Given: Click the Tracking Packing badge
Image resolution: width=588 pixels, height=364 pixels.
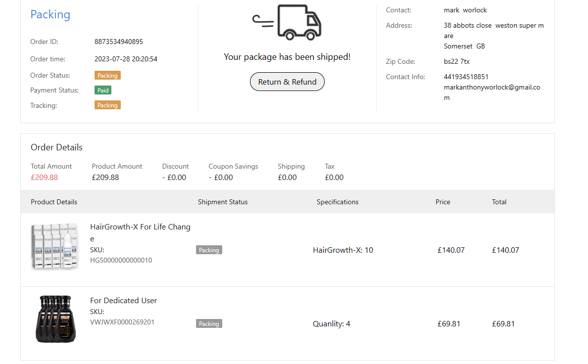Looking at the screenshot, I should click(x=107, y=105).
